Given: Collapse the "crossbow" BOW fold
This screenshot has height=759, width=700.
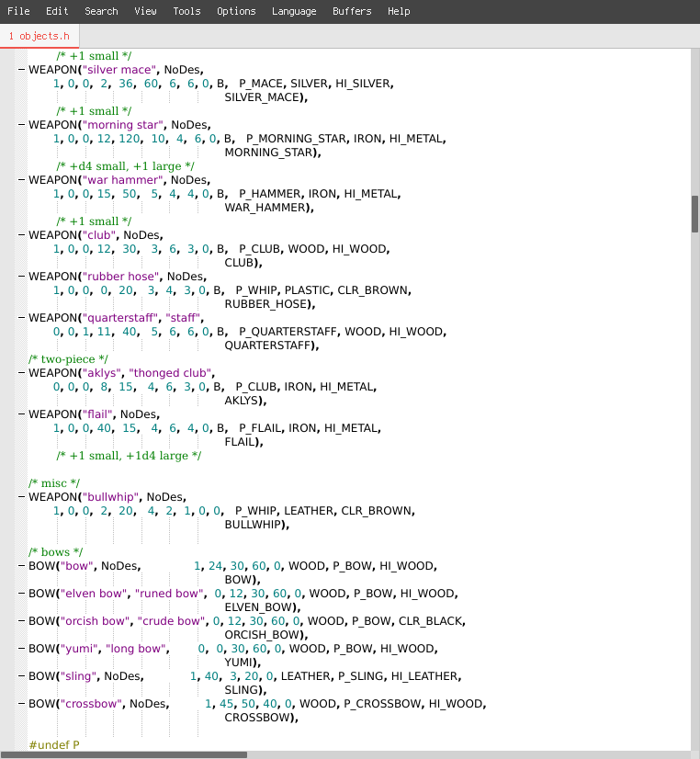Looking at the screenshot, I should (x=20, y=704).
